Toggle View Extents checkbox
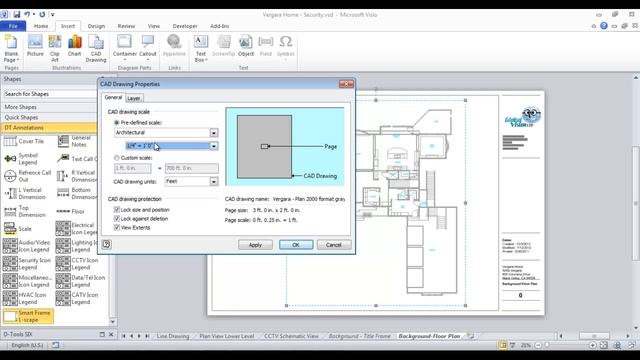This screenshot has height=360, width=640. coord(117,227)
